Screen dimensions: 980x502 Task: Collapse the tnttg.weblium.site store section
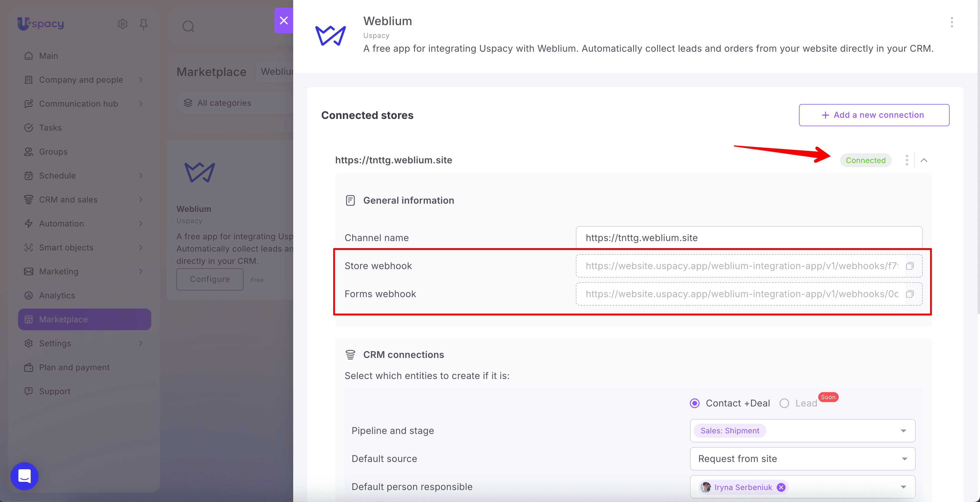click(x=924, y=160)
